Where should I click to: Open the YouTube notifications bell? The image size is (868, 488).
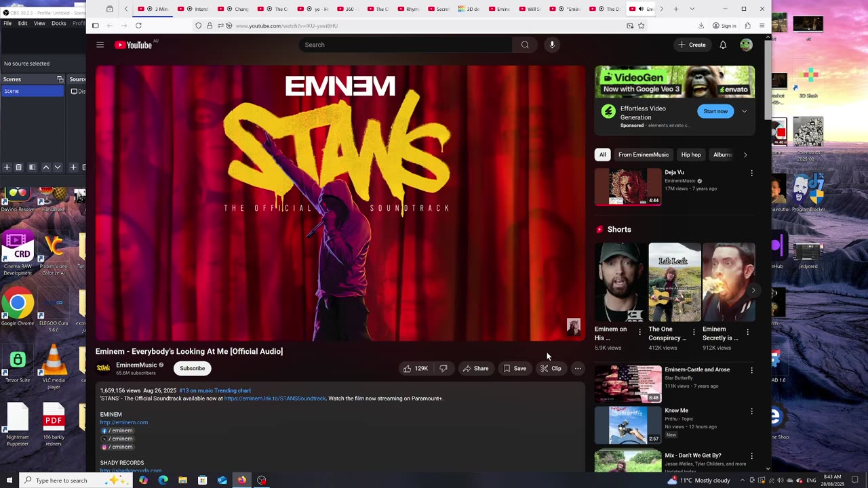(723, 45)
